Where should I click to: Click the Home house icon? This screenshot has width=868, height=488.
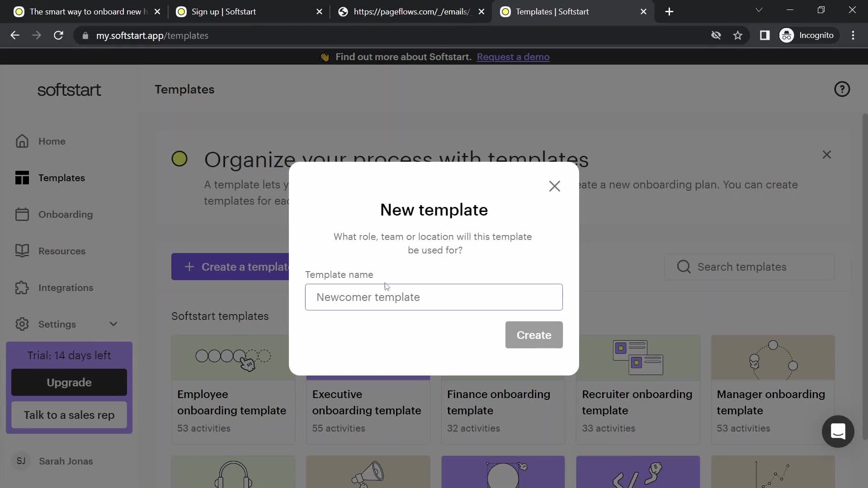pyautogui.click(x=22, y=141)
